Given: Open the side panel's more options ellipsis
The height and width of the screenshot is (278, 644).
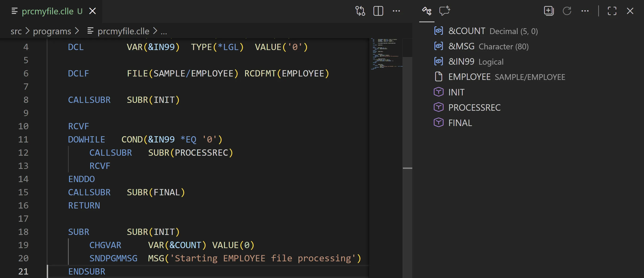Looking at the screenshot, I should click(585, 11).
